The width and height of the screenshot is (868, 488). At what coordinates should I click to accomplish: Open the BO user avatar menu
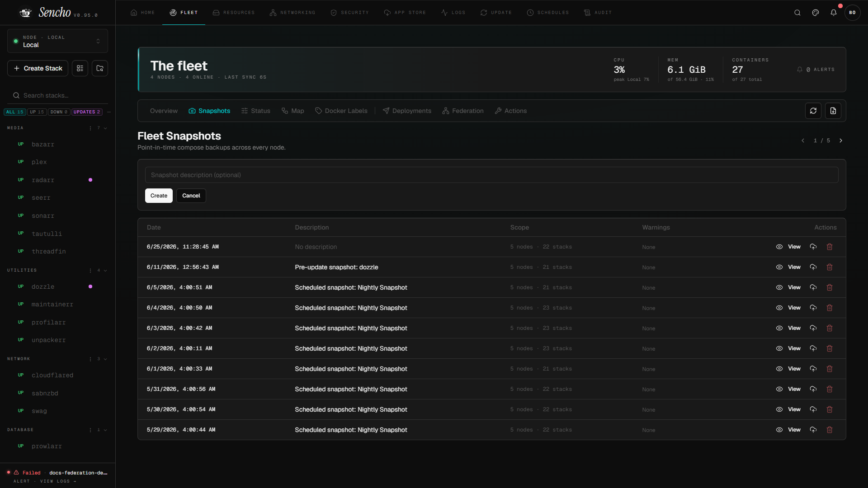pyautogui.click(x=853, y=13)
